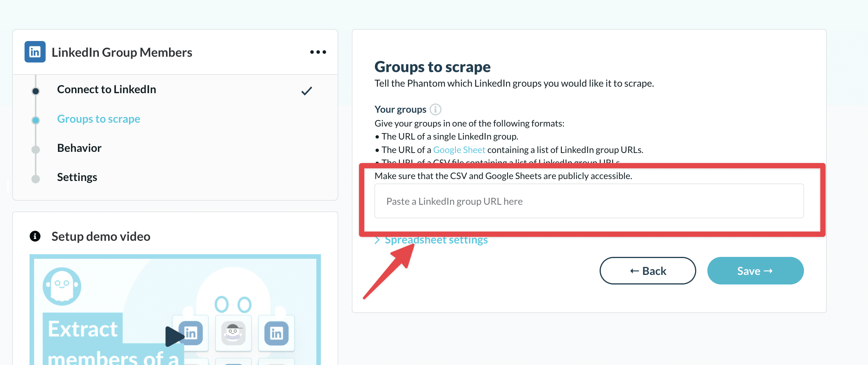Viewport: 868px width, 365px height.
Task: Click the Setup demo video heading
Action: (101, 237)
